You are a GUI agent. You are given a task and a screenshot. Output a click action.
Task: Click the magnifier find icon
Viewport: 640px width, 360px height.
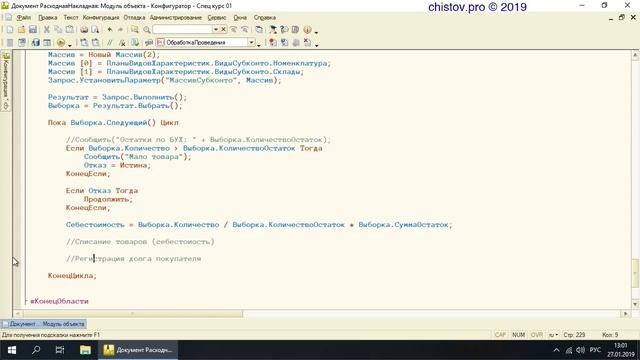[147, 29]
